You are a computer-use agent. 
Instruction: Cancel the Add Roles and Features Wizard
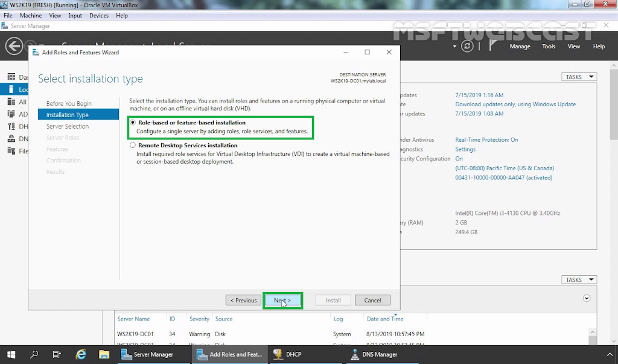click(x=372, y=301)
